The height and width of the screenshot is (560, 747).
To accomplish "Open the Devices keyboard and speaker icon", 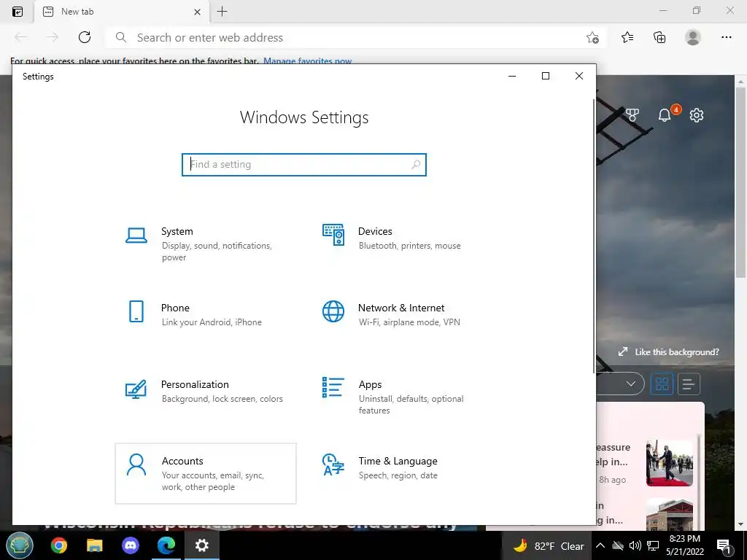I will tap(333, 235).
